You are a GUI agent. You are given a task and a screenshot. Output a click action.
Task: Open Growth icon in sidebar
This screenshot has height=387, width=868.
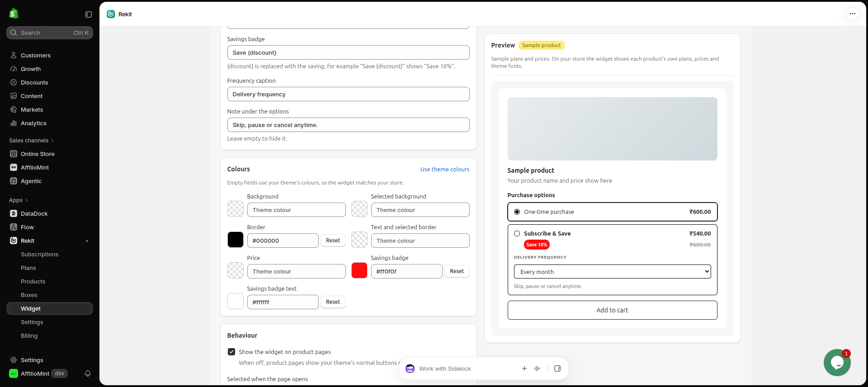pos(14,69)
